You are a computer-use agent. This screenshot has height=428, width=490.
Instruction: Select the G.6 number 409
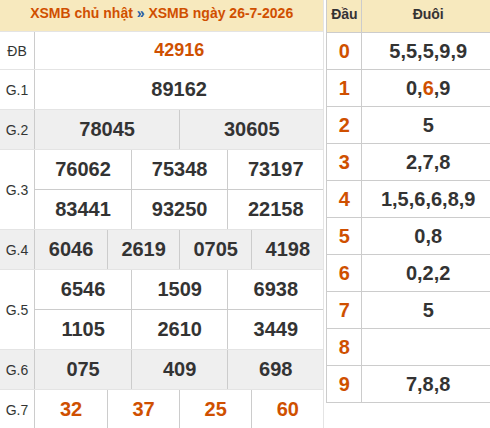[x=179, y=369]
